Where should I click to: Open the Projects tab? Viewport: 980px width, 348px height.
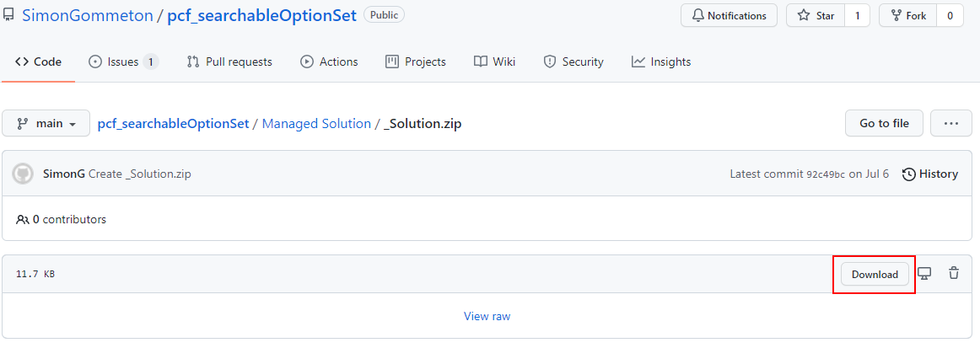(x=416, y=62)
